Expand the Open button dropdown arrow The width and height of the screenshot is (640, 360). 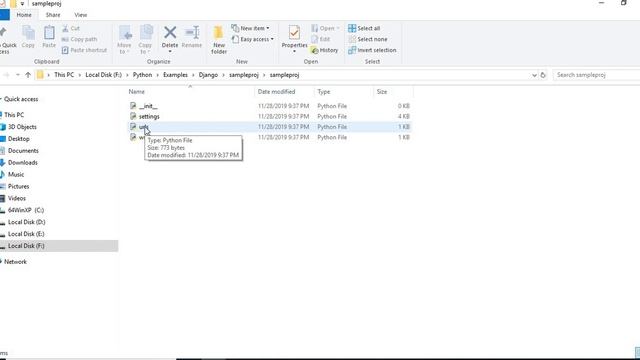pos(338,28)
